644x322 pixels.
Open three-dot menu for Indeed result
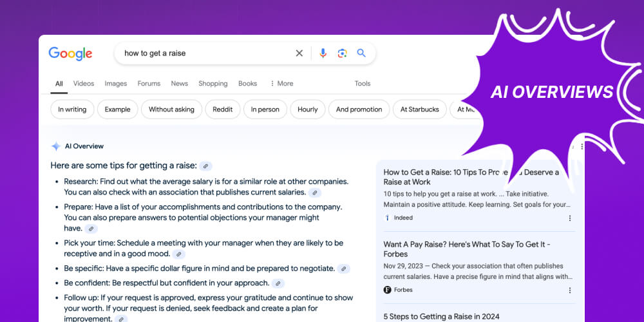point(570,218)
